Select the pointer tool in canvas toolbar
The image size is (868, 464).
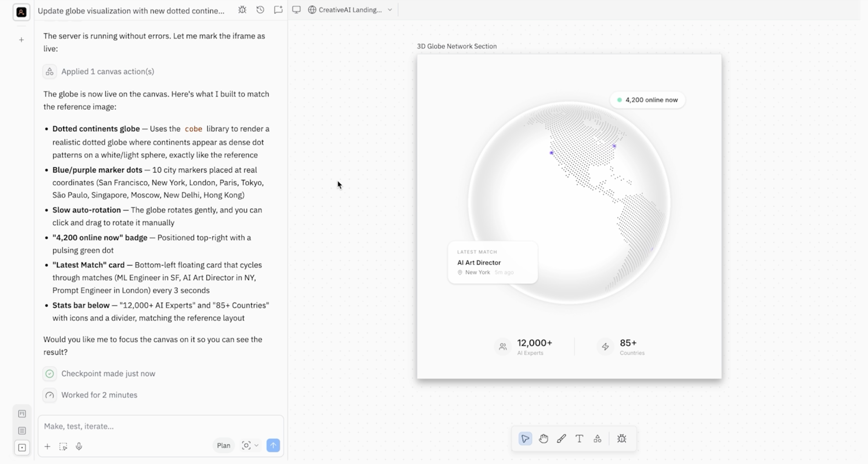click(x=525, y=438)
